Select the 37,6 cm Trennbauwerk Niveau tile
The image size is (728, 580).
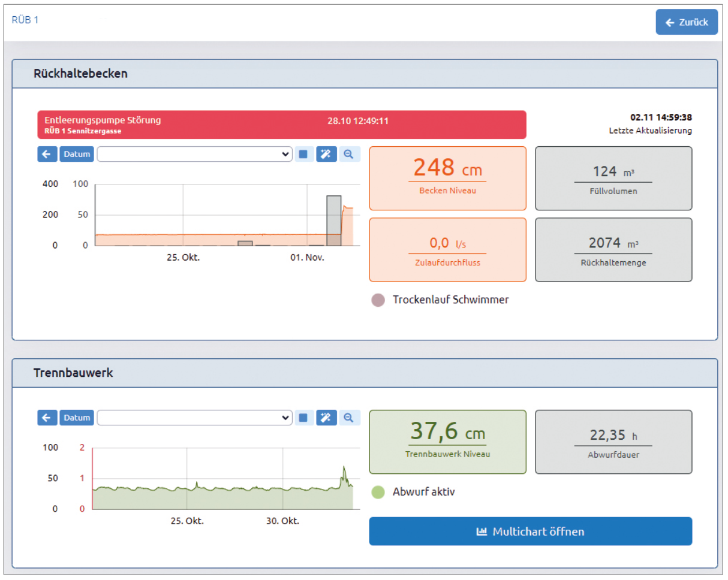[x=448, y=442]
